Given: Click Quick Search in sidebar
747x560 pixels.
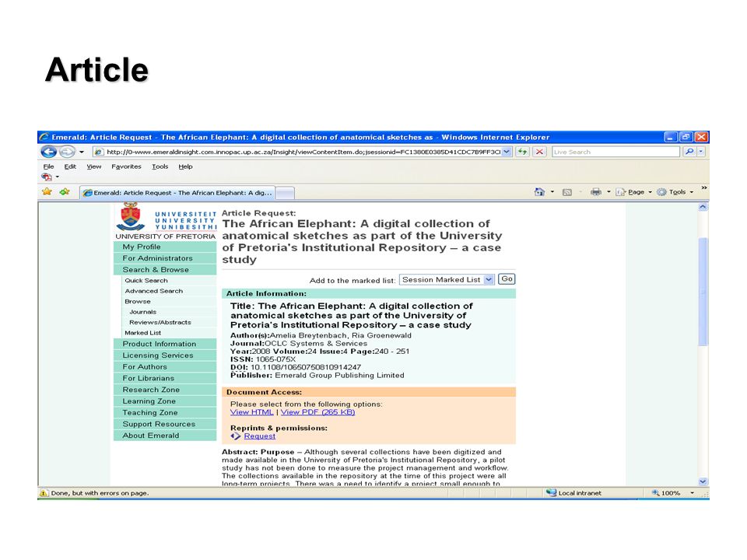Looking at the screenshot, I should tap(146, 281).
